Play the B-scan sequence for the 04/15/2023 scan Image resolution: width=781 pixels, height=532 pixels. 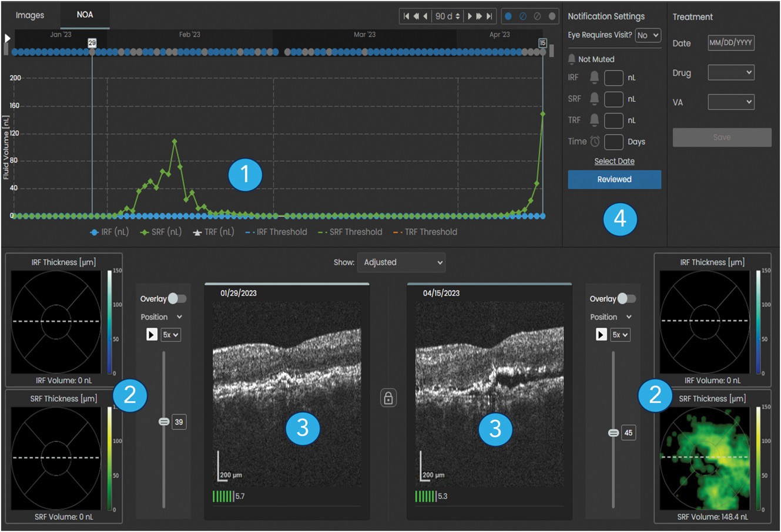(x=601, y=335)
